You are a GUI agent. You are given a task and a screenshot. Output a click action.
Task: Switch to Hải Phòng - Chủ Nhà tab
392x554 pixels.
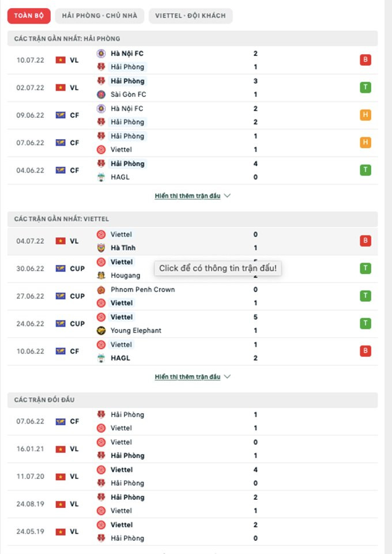coord(100,16)
